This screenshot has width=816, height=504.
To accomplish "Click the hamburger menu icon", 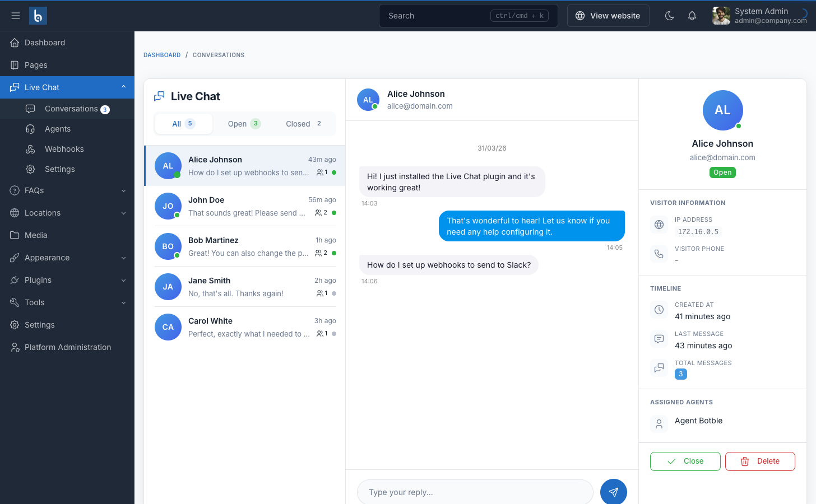I will 16,16.
